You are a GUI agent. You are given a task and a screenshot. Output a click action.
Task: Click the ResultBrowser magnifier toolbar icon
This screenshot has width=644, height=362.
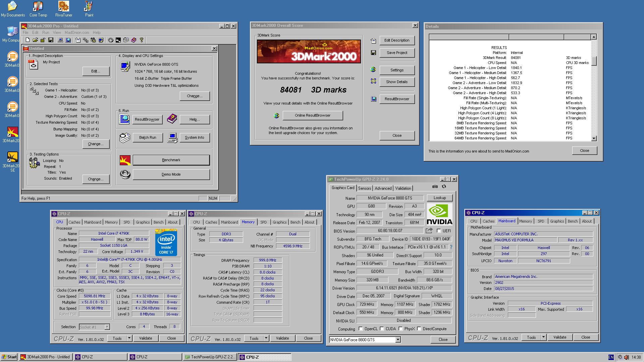[68, 40]
